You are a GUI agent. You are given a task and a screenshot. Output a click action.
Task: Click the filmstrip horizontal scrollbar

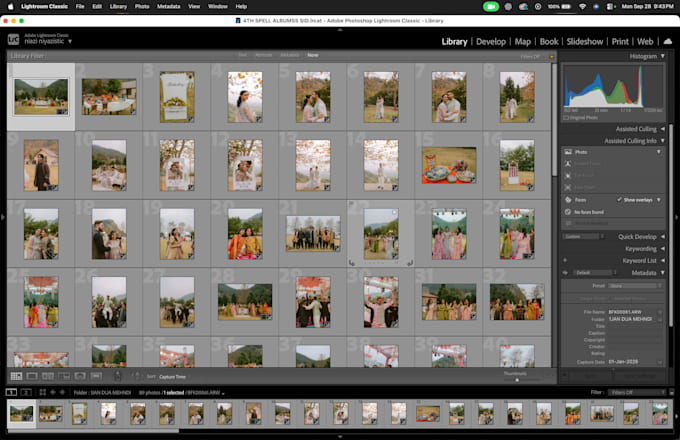click(93, 431)
